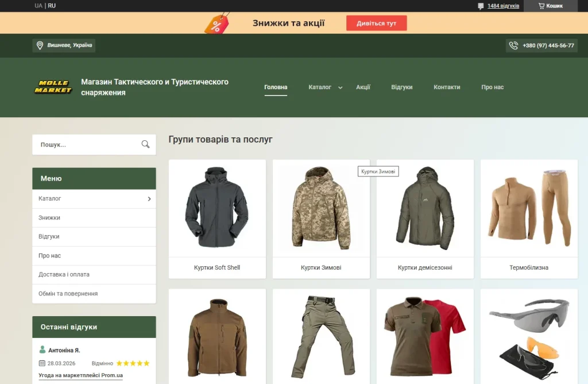The width and height of the screenshot is (588, 384).
Task: Switch site language to RU
Action: pyautogui.click(x=52, y=6)
